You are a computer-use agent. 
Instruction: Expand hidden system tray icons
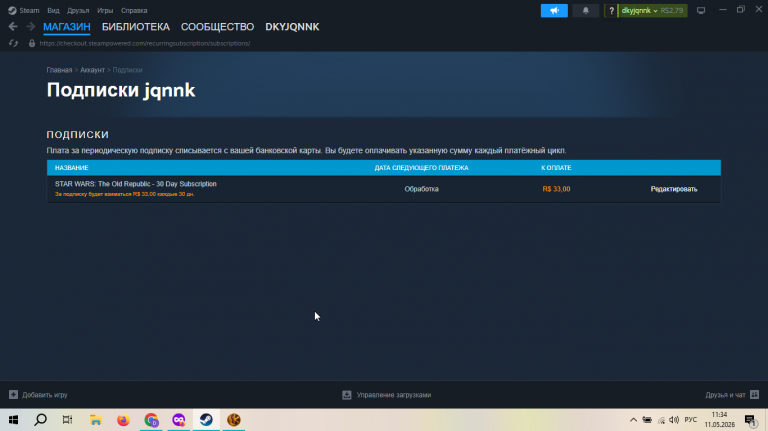point(633,420)
